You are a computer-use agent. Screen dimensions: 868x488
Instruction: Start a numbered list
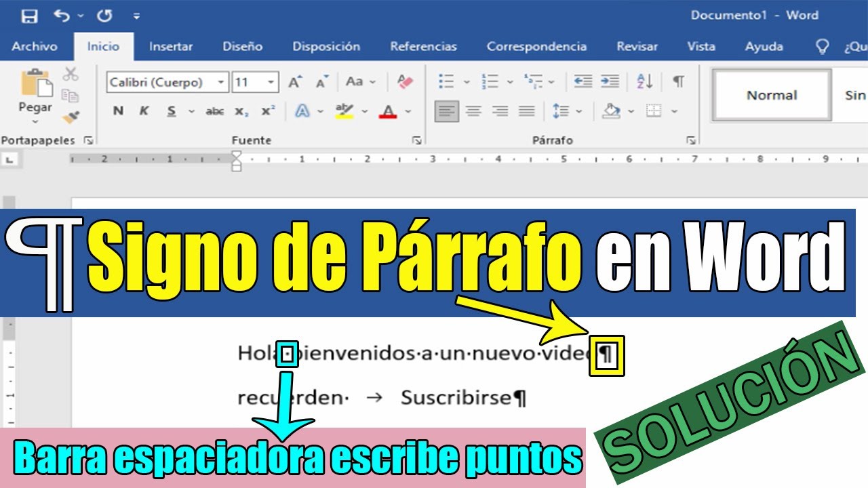[490, 82]
